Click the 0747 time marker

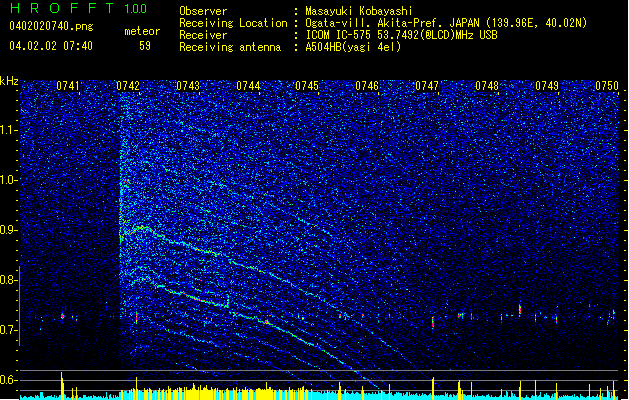tap(427, 86)
